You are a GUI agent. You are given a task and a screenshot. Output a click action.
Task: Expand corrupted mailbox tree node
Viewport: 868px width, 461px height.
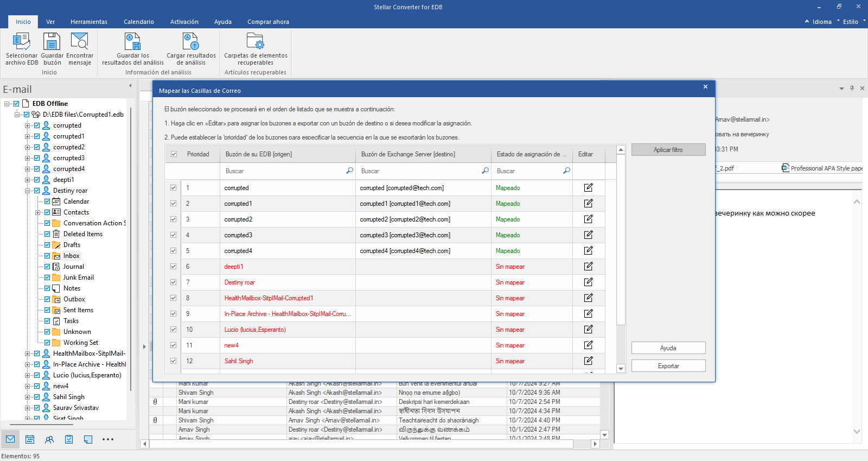pyautogui.click(x=27, y=125)
